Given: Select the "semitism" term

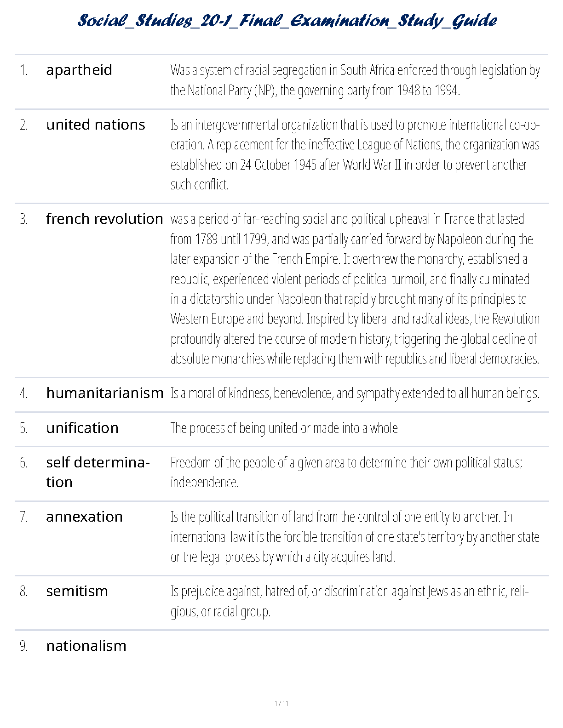Looking at the screenshot, I should (77, 591).
